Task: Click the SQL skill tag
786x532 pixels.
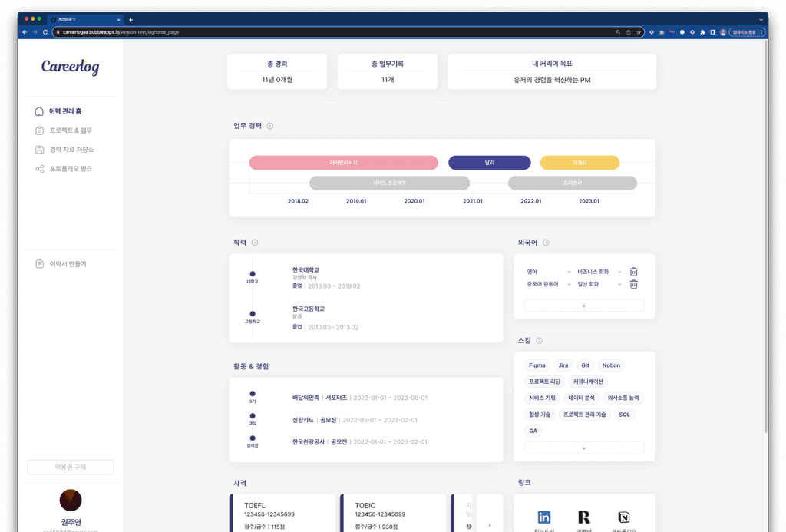Action: tap(624, 415)
